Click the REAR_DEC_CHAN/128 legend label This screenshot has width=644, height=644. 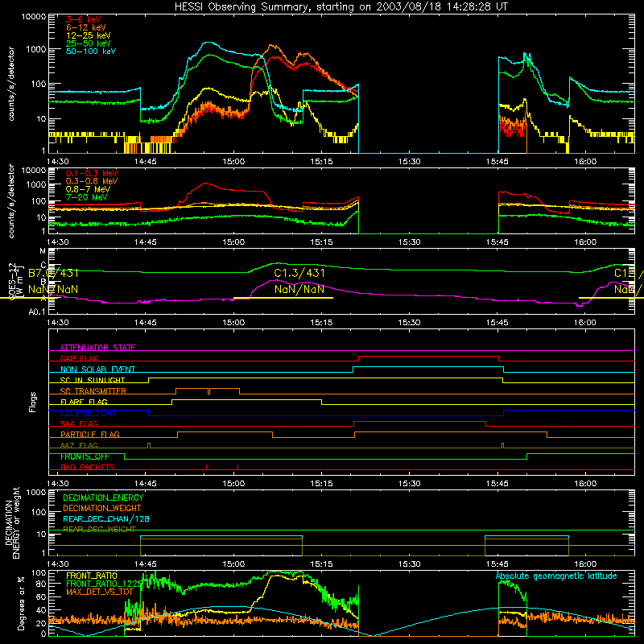(x=106, y=518)
